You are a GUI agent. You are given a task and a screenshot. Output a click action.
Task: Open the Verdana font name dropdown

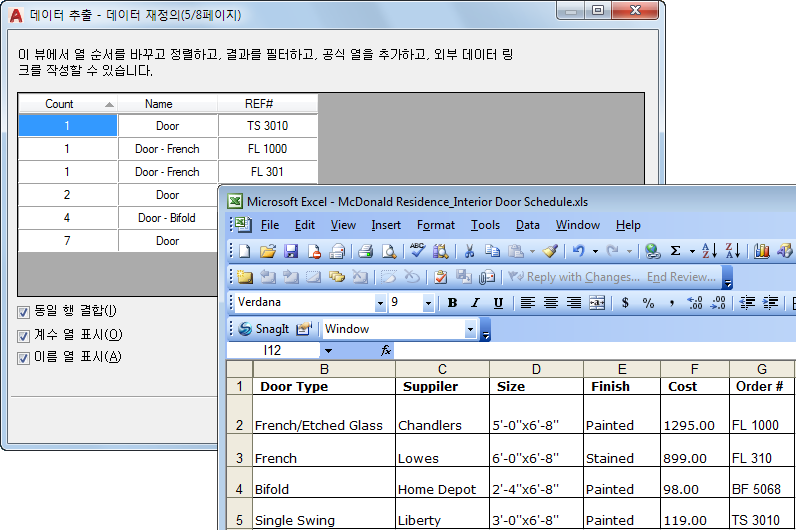[380, 303]
